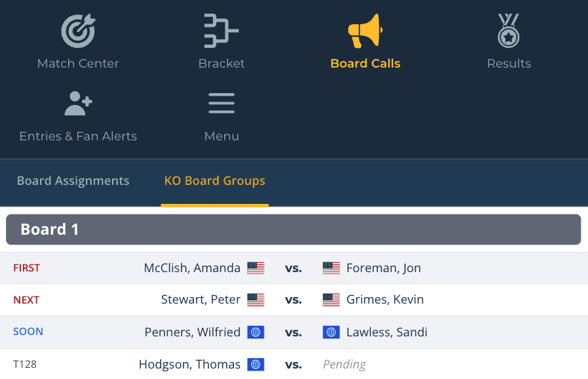Click the Results text label
The height and width of the screenshot is (379, 588).
point(509,64)
